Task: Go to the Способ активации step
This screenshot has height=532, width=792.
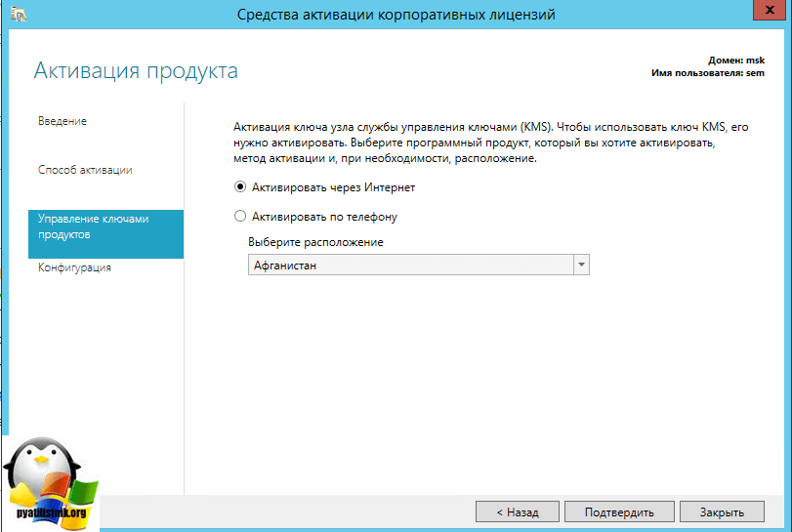Action: (x=85, y=170)
